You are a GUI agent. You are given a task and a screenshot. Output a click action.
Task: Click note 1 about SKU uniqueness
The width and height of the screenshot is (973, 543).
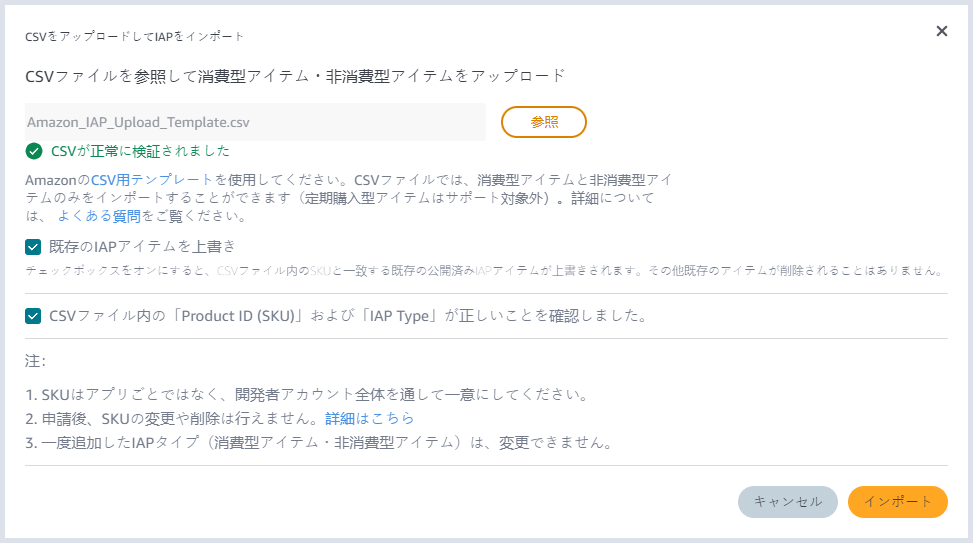[306, 394]
